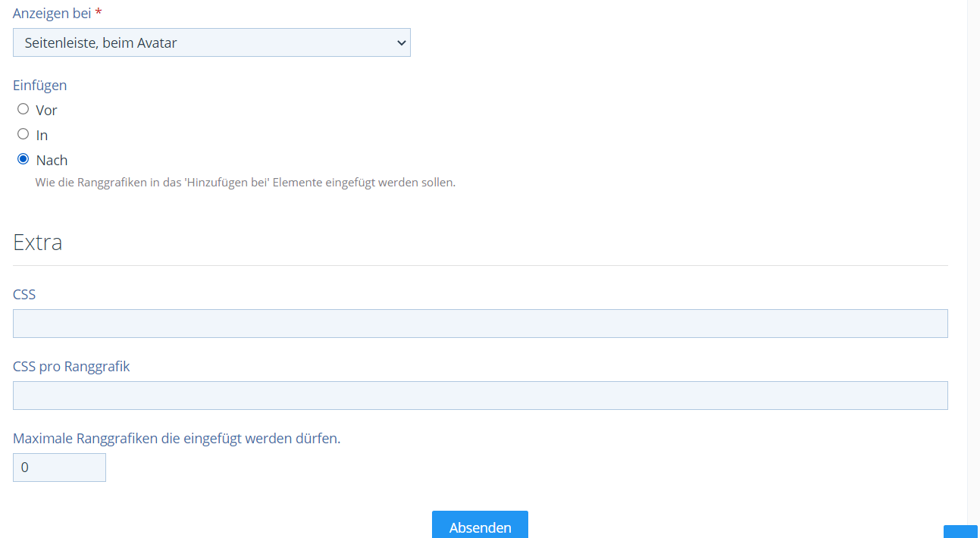The height and width of the screenshot is (538, 980).
Task: Focus the CSS text input field
Action: (x=480, y=324)
